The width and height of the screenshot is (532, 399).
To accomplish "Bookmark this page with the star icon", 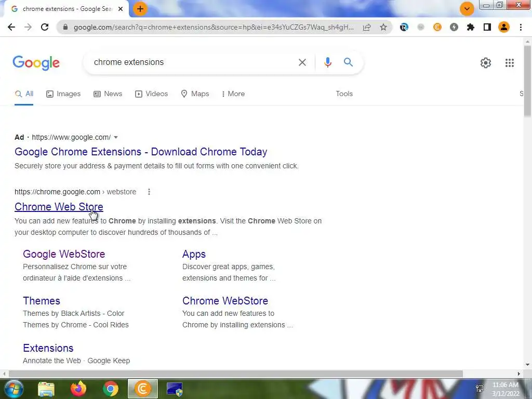I will point(383,27).
